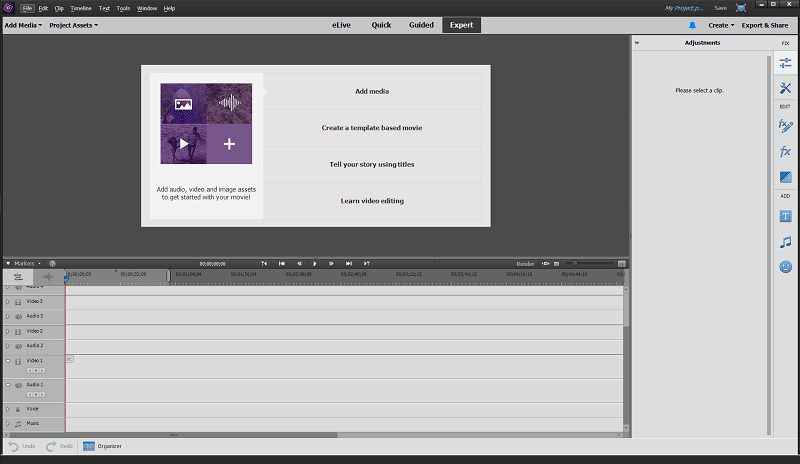Open the File menu
Image resolution: width=800 pixels, height=464 pixels.
[27, 8]
